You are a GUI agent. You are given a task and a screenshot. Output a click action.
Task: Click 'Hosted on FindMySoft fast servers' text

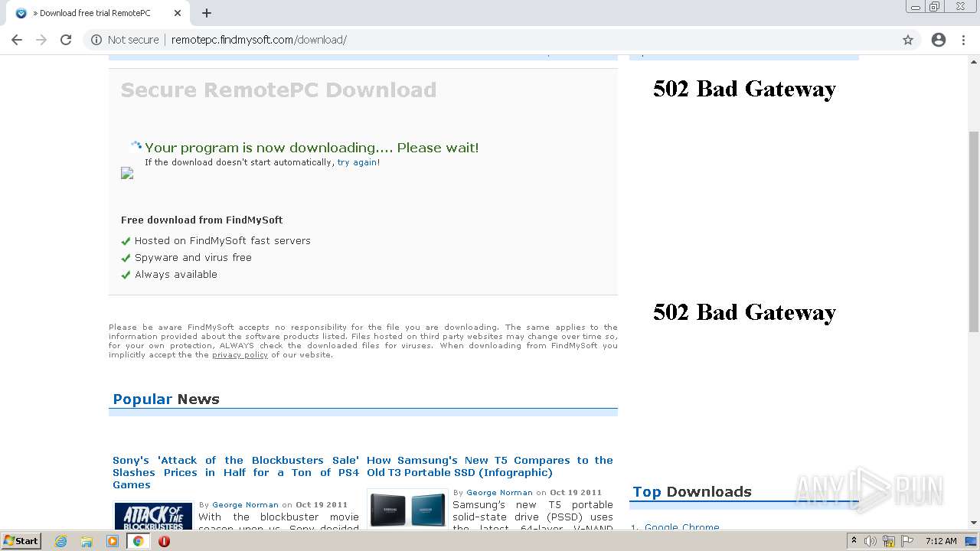(223, 240)
